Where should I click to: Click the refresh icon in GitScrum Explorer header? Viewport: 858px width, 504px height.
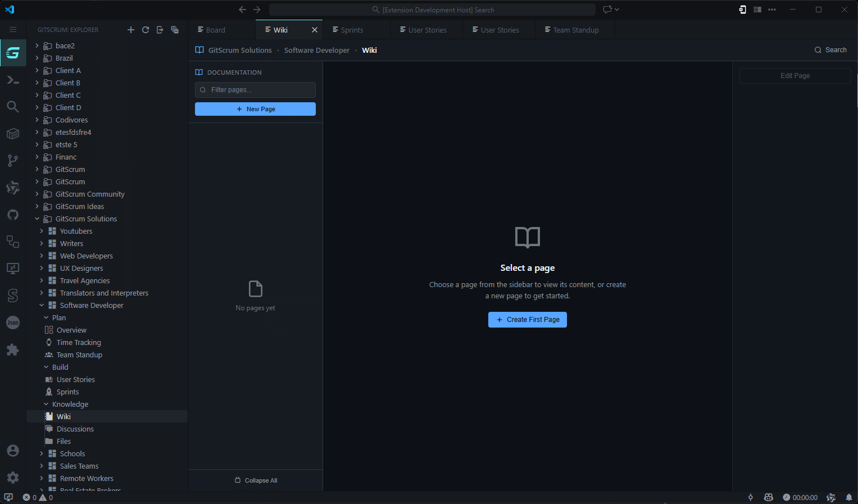pyautogui.click(x=146, y=29)
